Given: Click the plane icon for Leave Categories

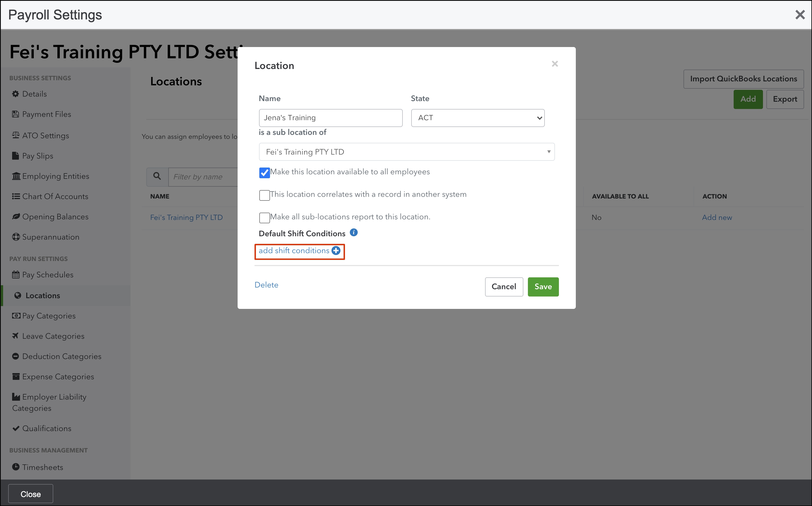Looking at the screenshot, I should 16,336.
